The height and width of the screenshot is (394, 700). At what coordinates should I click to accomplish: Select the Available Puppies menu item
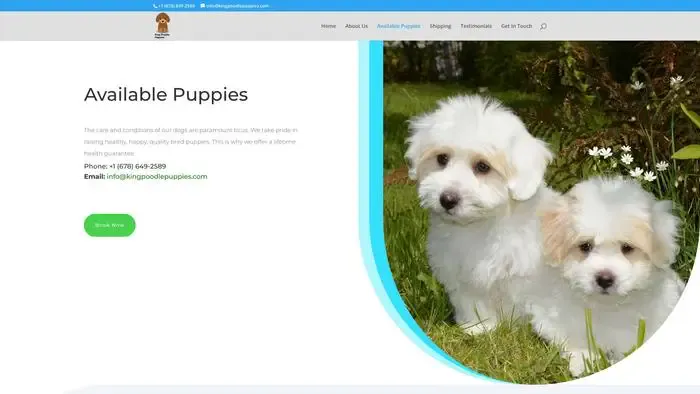point(399,26)
